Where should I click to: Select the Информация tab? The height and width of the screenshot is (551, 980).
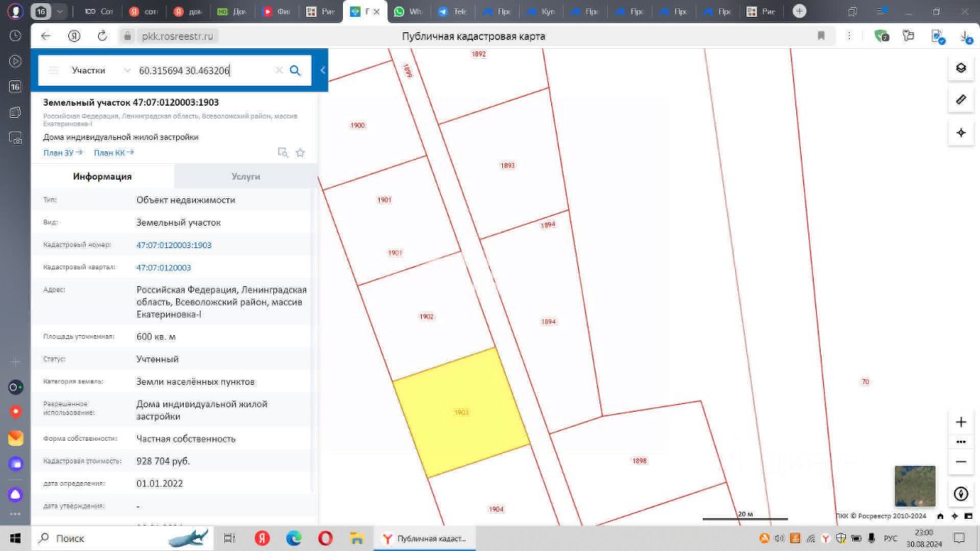tap(103, 176)
